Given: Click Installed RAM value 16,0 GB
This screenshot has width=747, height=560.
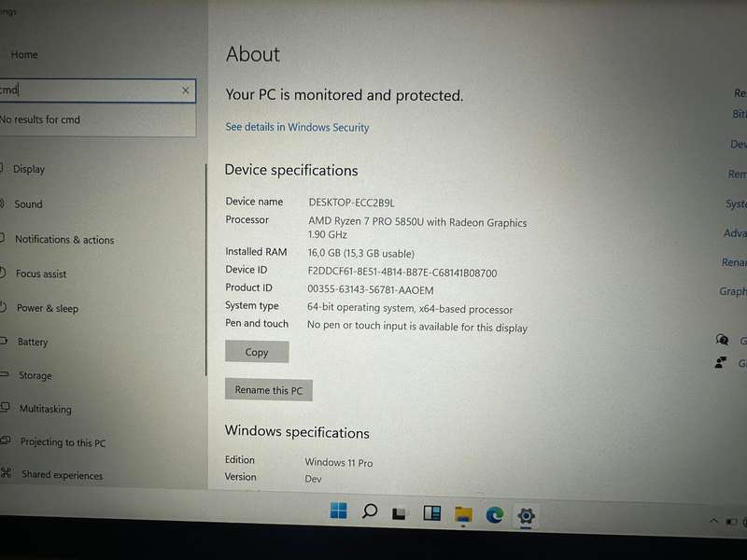Looking at the screenshot, I should pyautogui.click(x=361, y=253).
